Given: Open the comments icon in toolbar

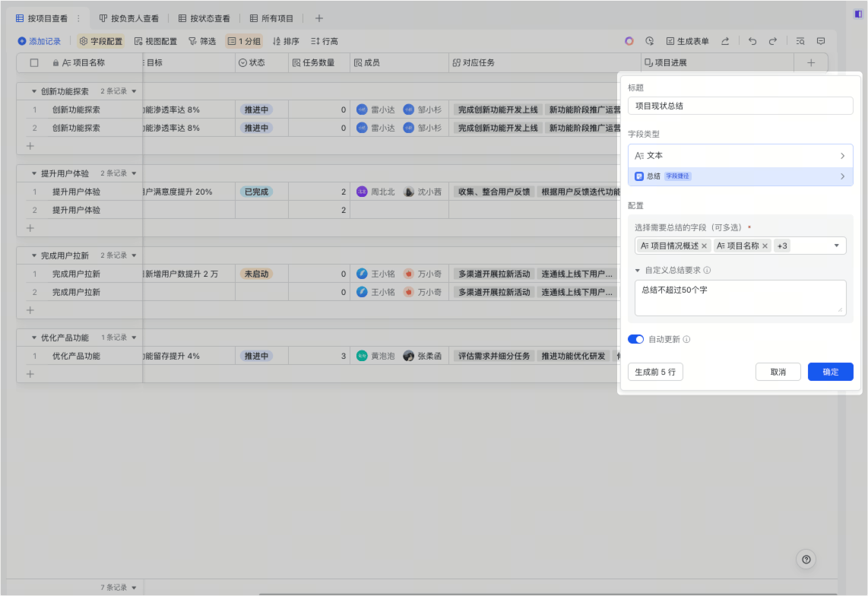Looking at the screenshot, I should [x=821, y=41].
